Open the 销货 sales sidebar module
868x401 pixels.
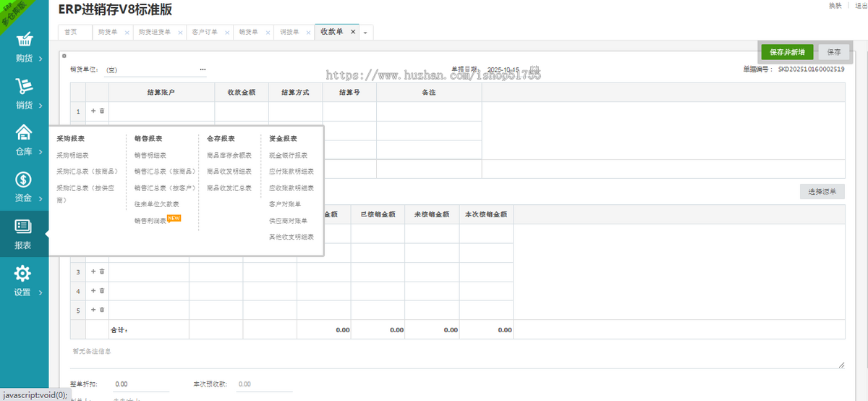pos(24,94)
